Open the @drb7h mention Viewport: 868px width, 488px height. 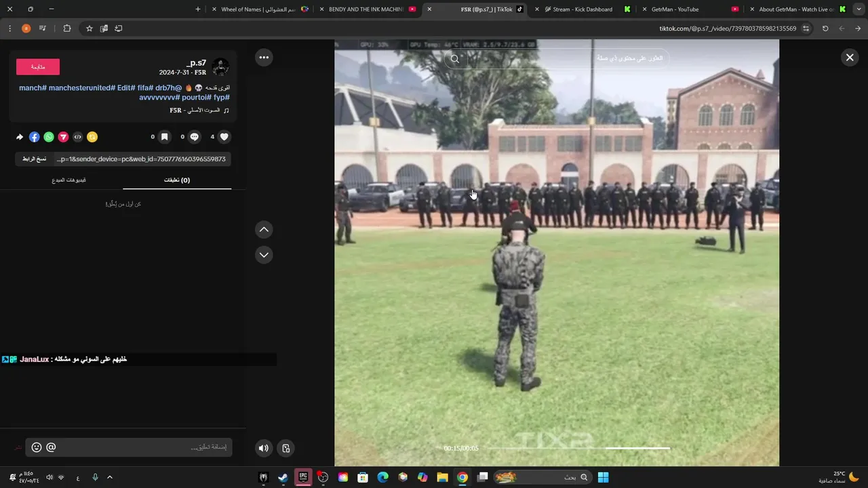pyautogui.click(x=169, y=88)
